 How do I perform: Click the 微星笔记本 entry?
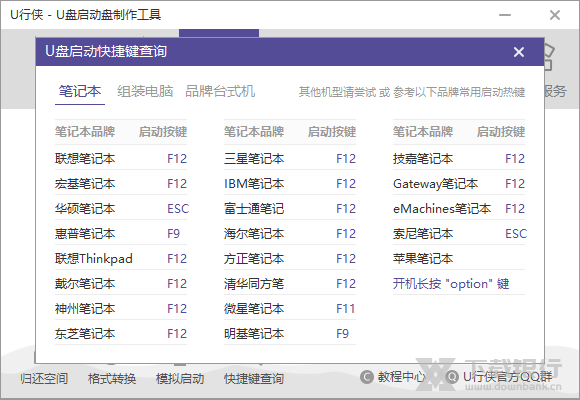point(254,308)
